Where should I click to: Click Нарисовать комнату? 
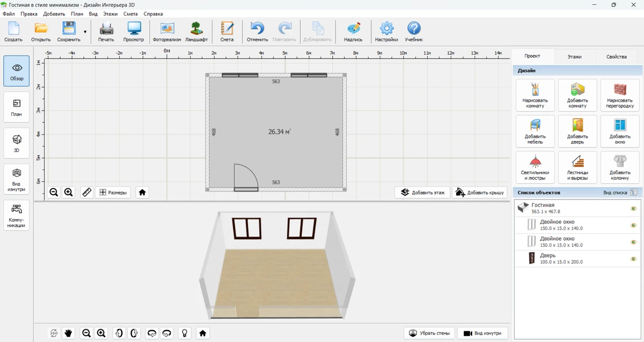click(x=535, y=95)
